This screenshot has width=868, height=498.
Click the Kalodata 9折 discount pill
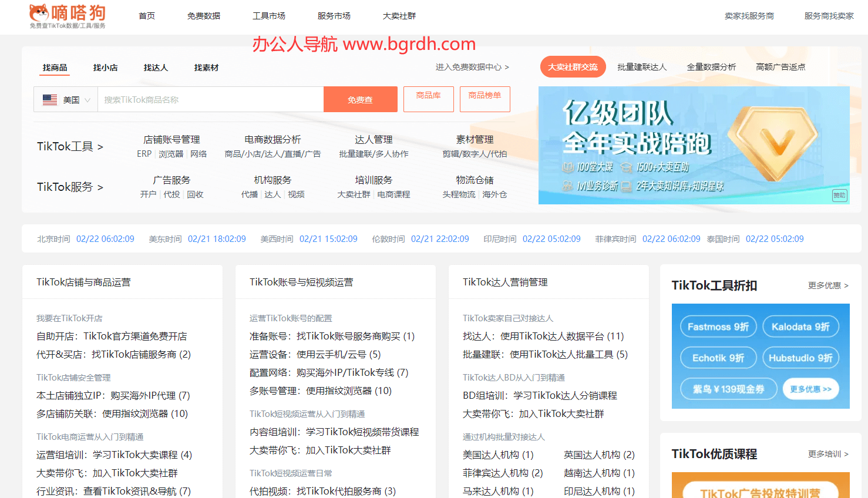(x=800, y=327)
